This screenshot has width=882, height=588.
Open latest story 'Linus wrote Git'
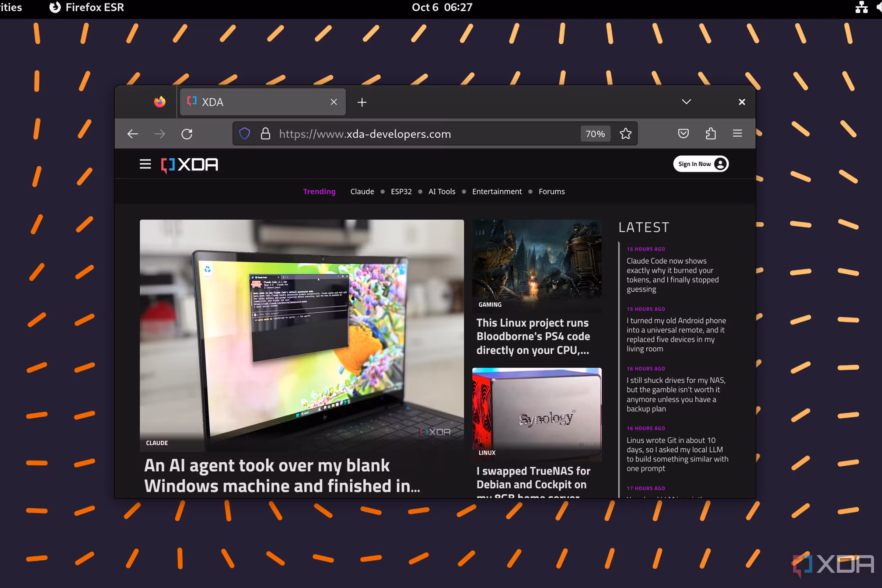(x=677, y=454)
